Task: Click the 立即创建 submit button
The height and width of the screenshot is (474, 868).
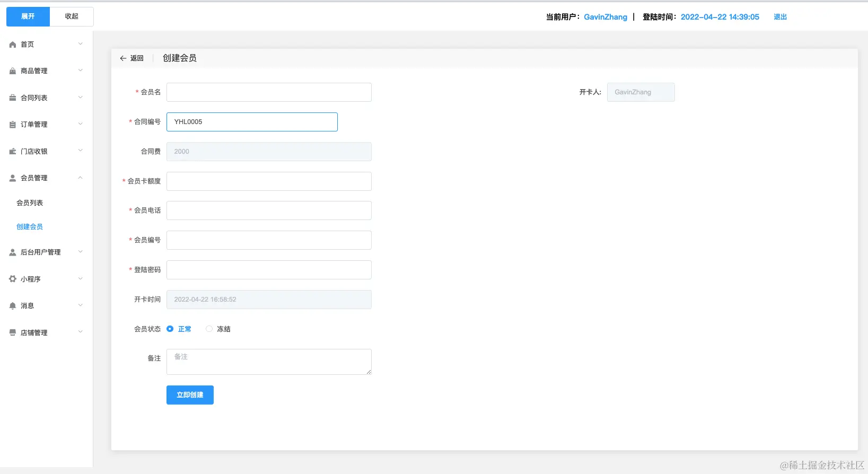Action: click(x=190, y=395)
